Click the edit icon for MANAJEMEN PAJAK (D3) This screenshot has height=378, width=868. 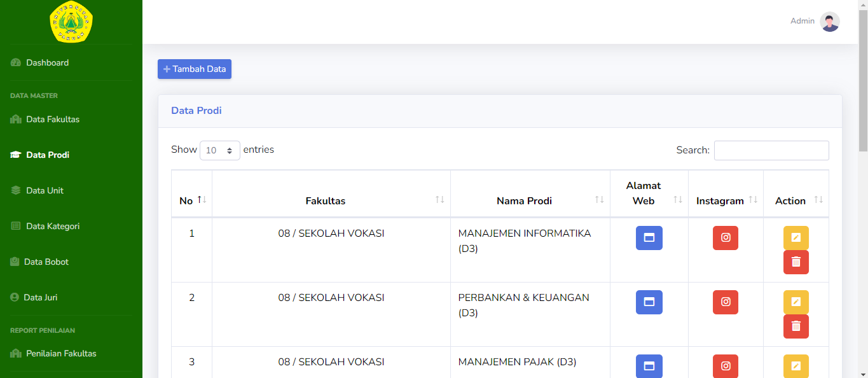tap(796, 366)
